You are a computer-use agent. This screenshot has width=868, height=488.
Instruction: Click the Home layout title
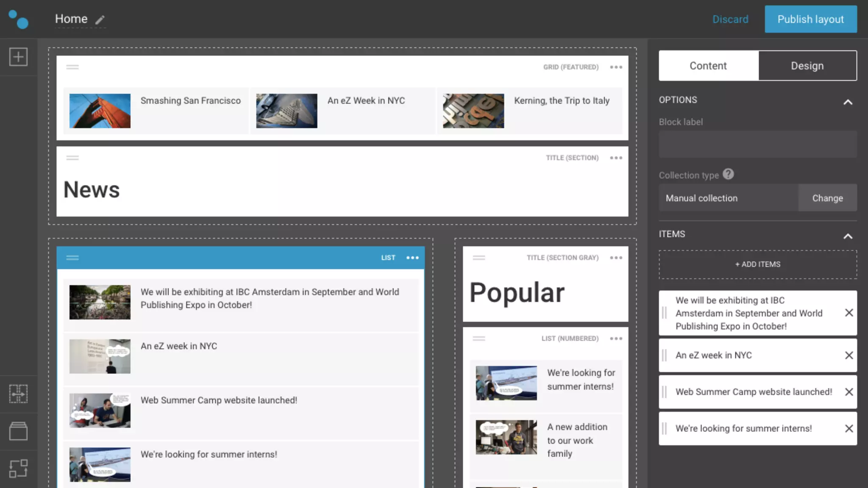point(71,19)
